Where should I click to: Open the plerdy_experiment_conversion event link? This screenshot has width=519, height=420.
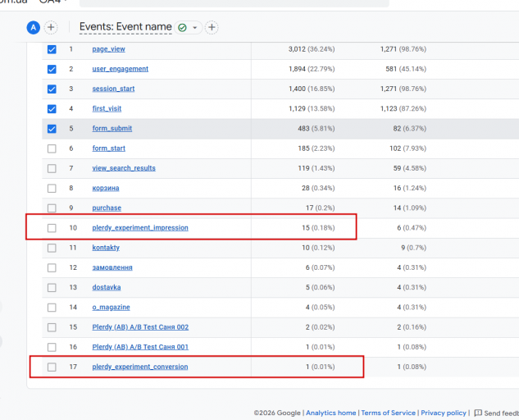click(140, 367)
